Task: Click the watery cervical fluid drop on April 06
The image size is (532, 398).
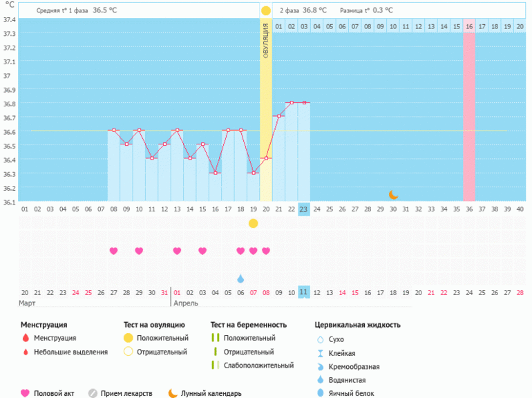Action: click(240, 278)
